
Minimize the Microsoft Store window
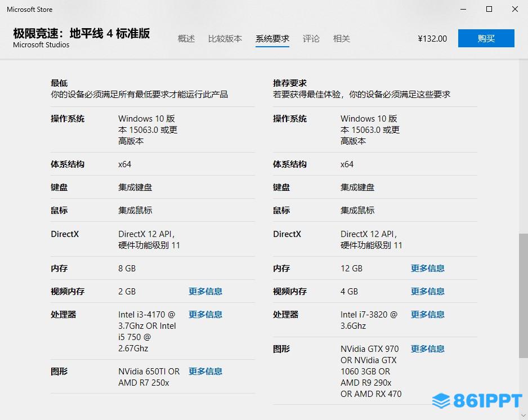pos(463,9)
